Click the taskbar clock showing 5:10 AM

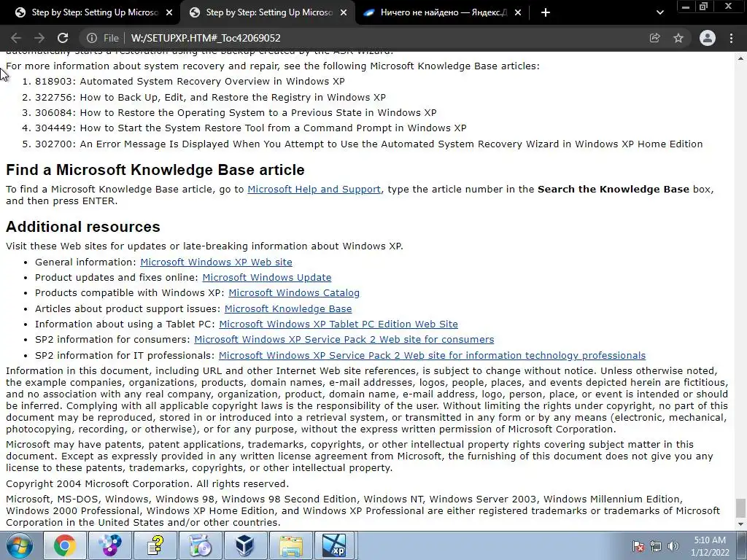point(710,545)
